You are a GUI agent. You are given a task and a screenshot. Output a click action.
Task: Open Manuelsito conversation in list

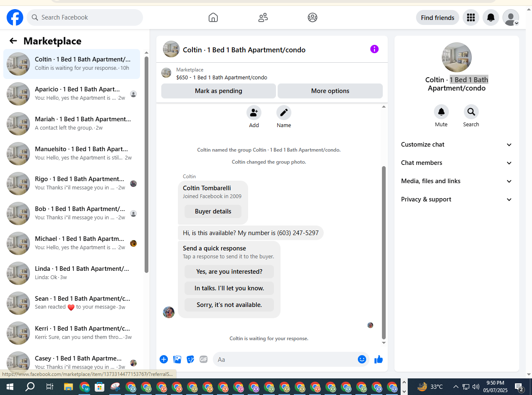(x=71, y=154)
